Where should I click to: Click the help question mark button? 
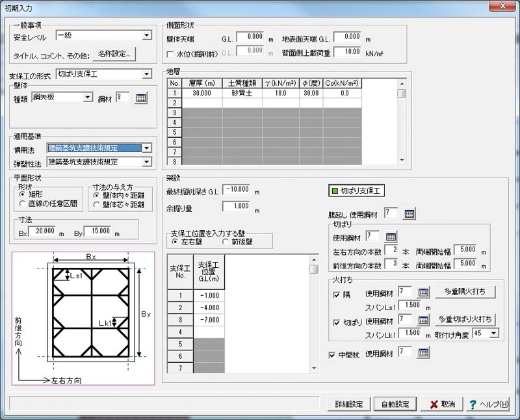click(488, 404)
